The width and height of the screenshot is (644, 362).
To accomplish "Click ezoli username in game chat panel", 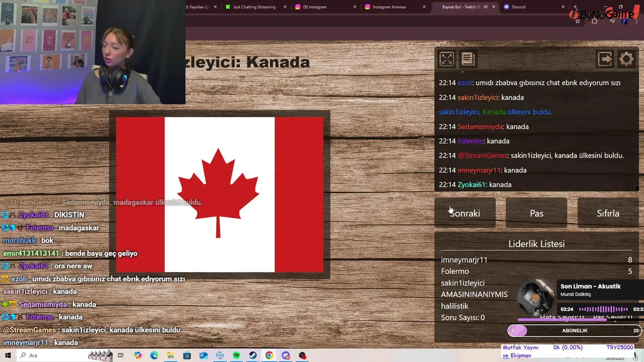I will pyautogui.click(x=465, y=83).
